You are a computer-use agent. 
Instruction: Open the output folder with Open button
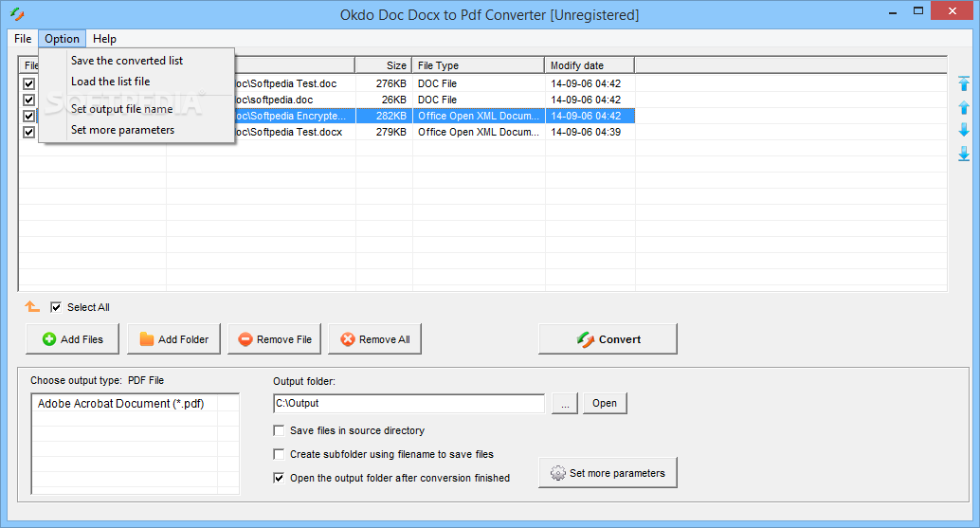(x=605, y=404)
